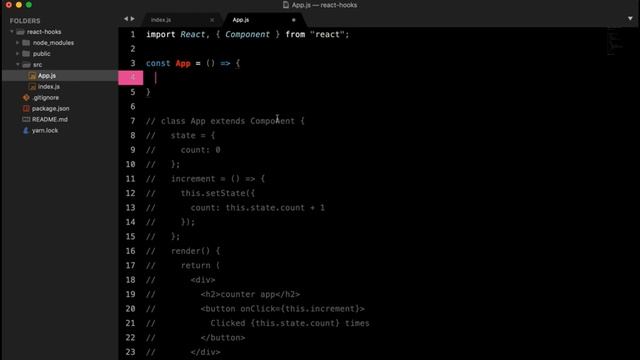Click line number 16 in the gutter
Image resolution: width=640 pixels, height=360 pixels.
tap(130, 251)
